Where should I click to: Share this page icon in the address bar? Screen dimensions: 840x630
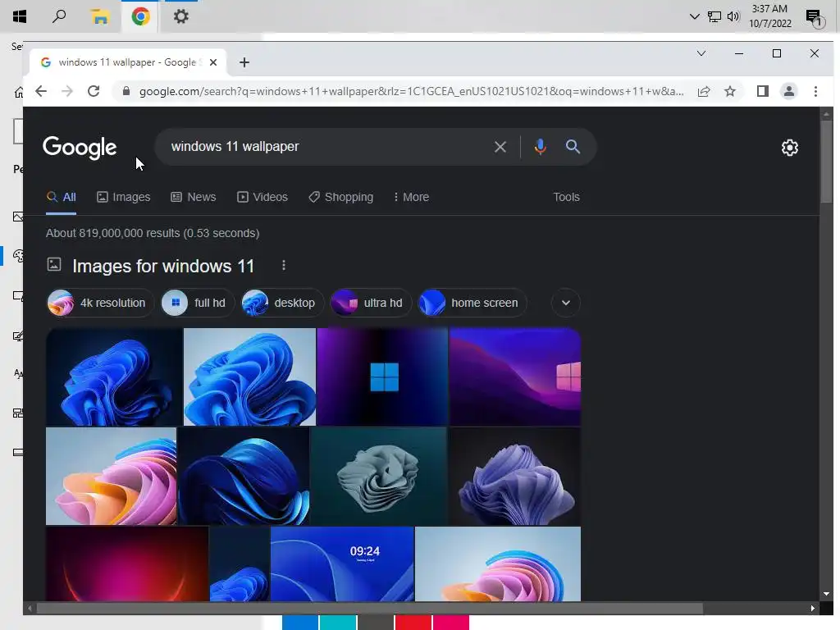[x=704, y=92]
